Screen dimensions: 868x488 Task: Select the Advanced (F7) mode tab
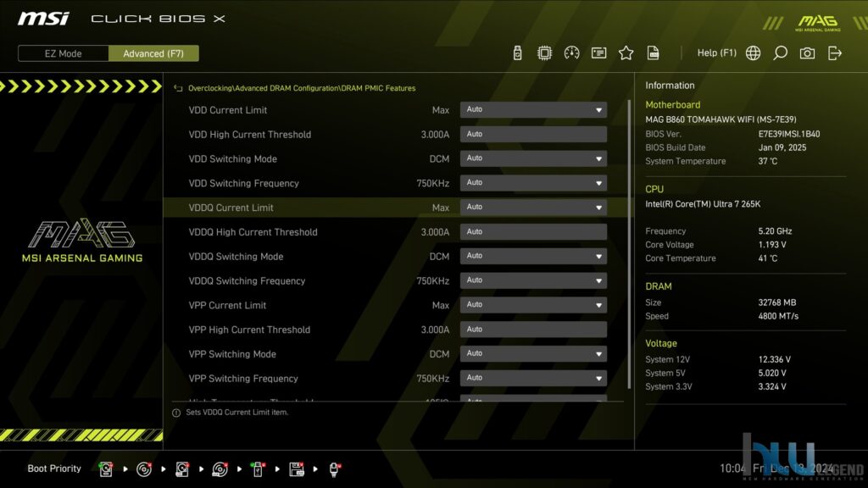153,53
